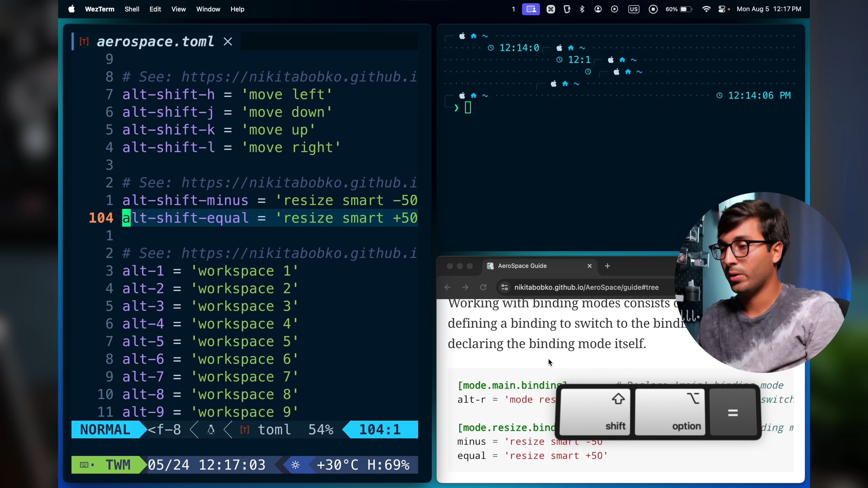Viewport: 868px width, 488px height.
Task: Click the Apple menu logo
Action: (x=72, y=9)
